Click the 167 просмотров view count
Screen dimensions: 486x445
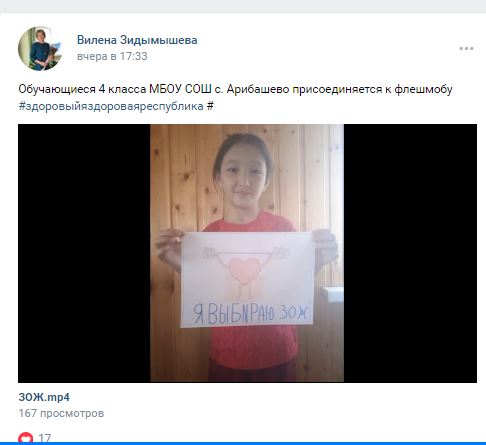point(61,413)
